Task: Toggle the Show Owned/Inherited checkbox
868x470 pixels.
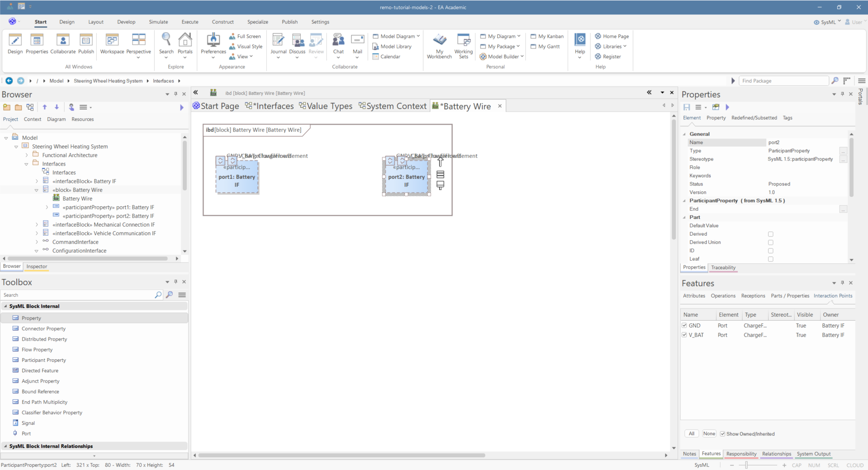Action: click(x=722, y=434)
